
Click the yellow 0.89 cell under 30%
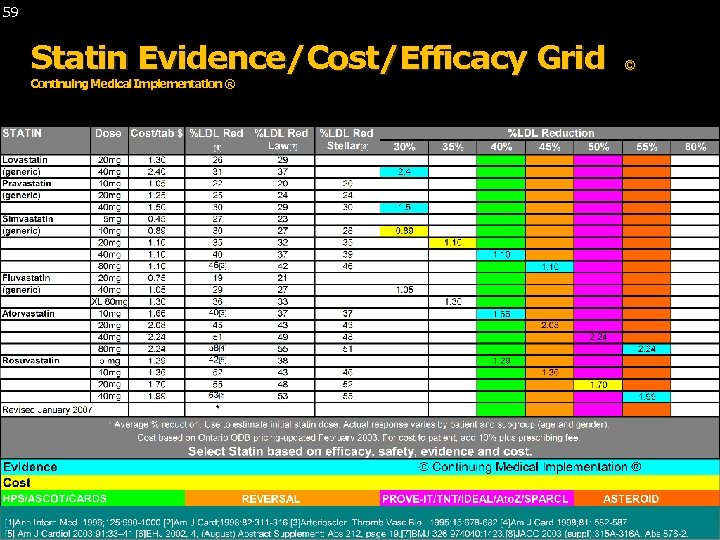[404, 231]
